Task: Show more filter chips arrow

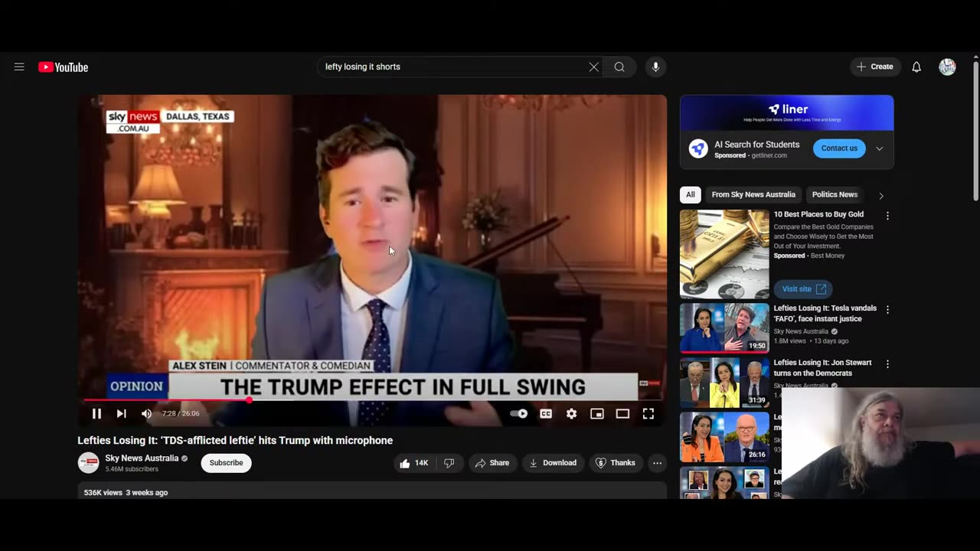Action: pyautogui.click(x=880, y=195)
